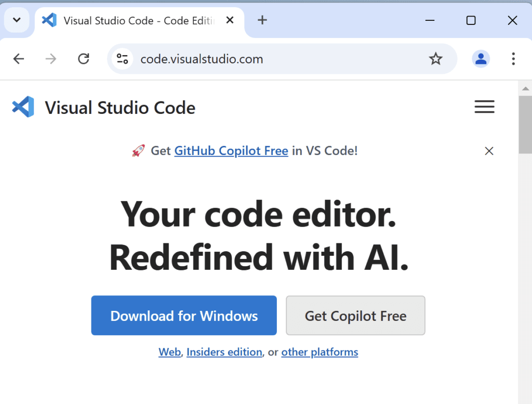Viewport: 532px width, 404px height.
Task: Select the Visual Studio Code browser tab
Action: tap(139, 21)
